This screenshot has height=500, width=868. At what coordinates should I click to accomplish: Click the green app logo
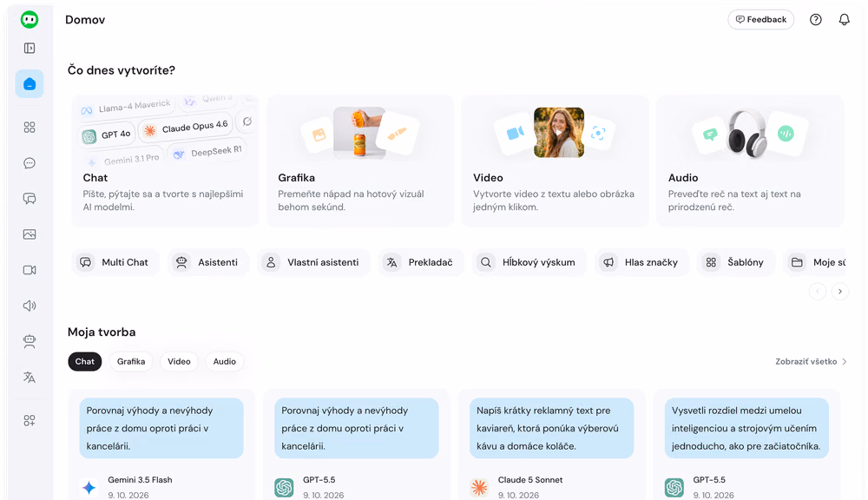tap(30, 19)
